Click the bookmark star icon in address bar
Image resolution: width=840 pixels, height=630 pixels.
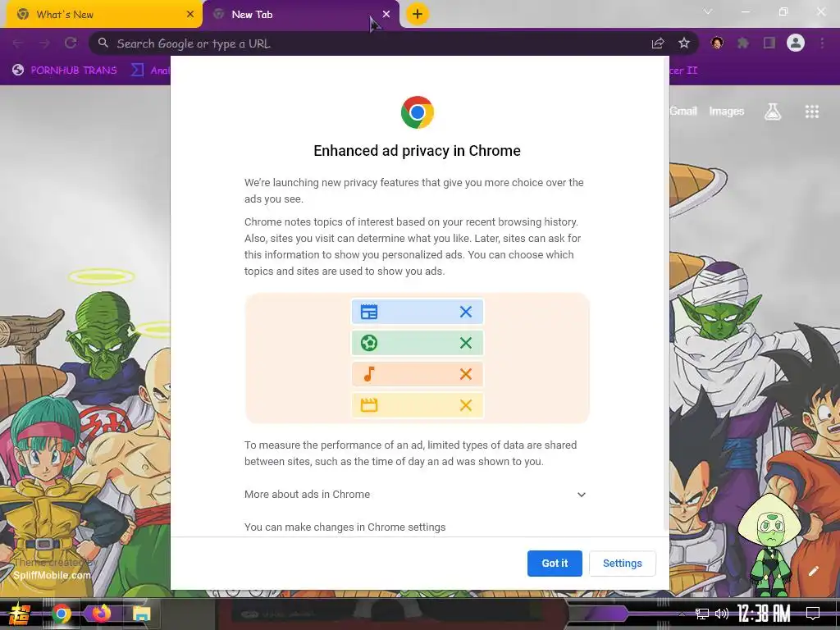(683, 43)
